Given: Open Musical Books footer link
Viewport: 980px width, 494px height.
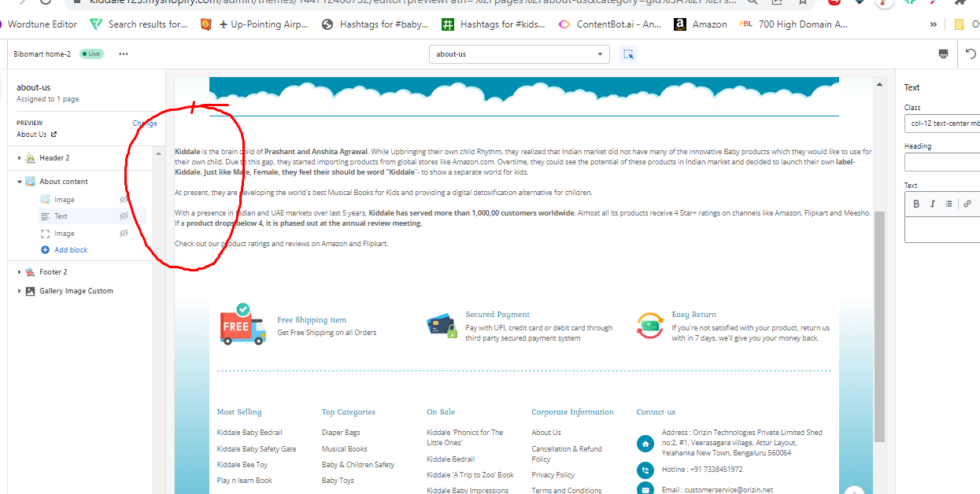Looking at the screenshot, I should [345, 449].
